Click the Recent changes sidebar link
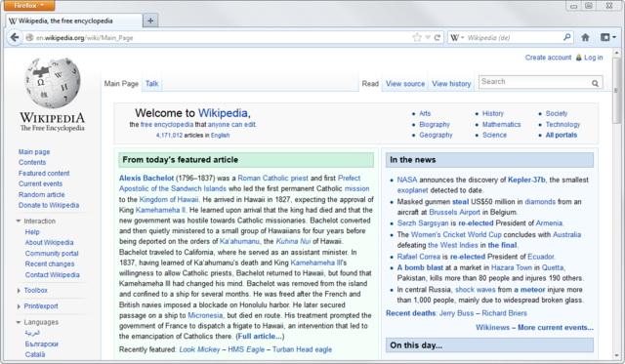This screenshot has width=625, height=364. pyautogui.click(x=50, y=264)
